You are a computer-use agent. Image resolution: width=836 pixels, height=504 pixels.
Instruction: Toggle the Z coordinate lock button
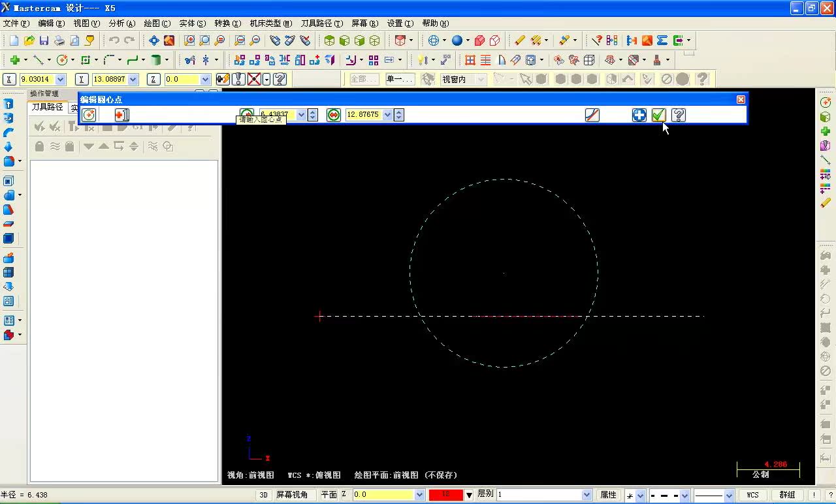(x=153, y=79)
